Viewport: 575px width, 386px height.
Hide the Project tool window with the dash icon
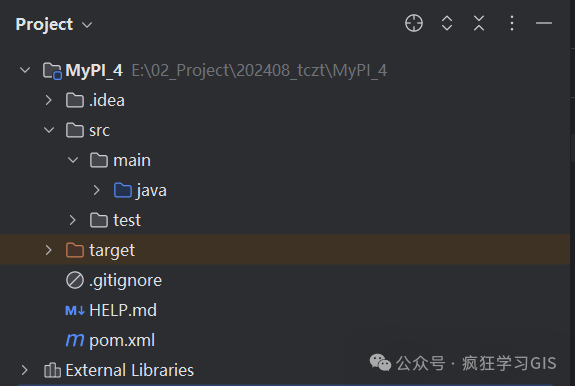coord(544,23)
